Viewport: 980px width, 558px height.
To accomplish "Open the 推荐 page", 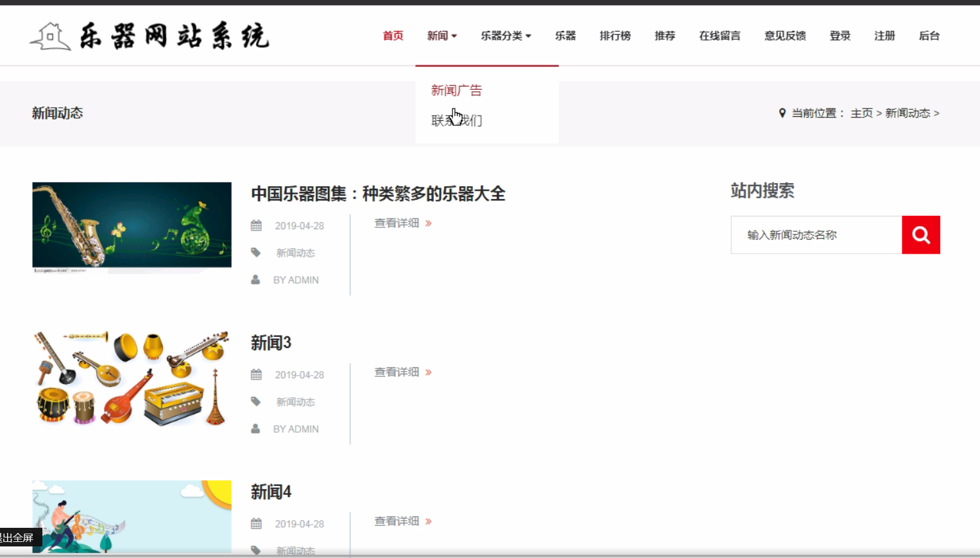I will (x=665, y=36).
